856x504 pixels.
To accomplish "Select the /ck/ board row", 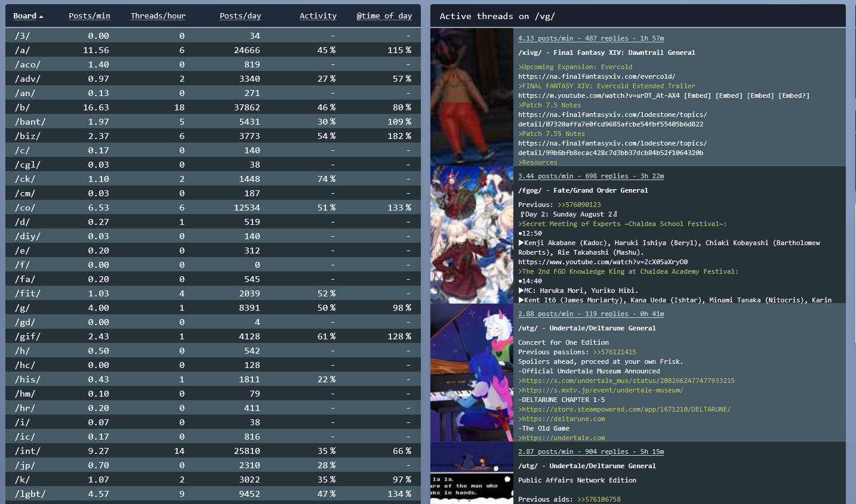I will point(213,179).
